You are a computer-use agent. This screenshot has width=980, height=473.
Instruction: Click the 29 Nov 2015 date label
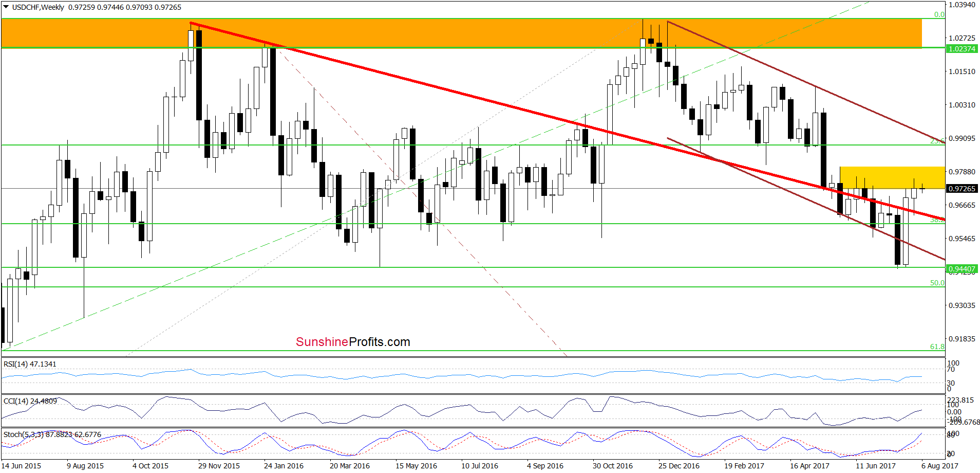pyautogui.click(x=219, y=466)
